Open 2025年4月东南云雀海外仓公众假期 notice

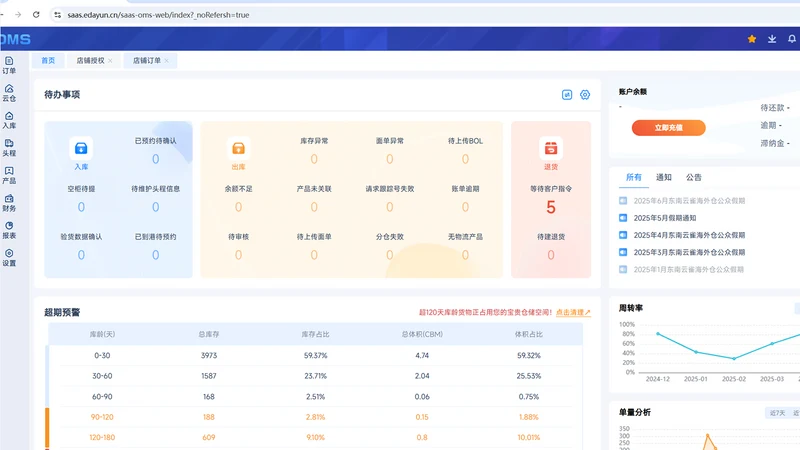[x=689, y=235]
